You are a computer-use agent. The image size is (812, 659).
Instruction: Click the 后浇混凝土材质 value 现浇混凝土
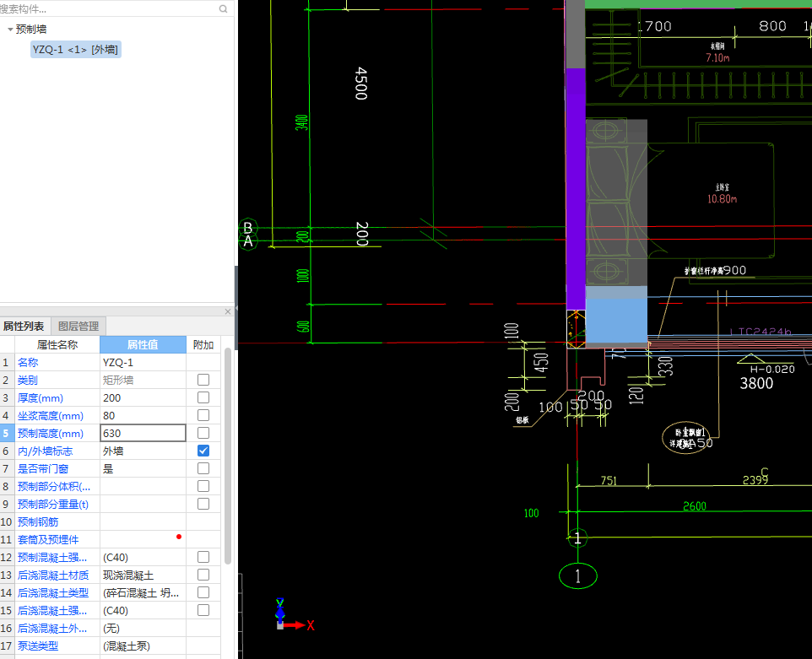point(143,575)
